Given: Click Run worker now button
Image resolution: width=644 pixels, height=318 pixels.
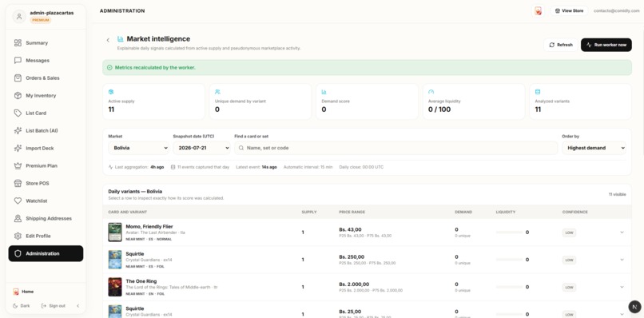Looking at the screenshot, I should click(606, 45).
